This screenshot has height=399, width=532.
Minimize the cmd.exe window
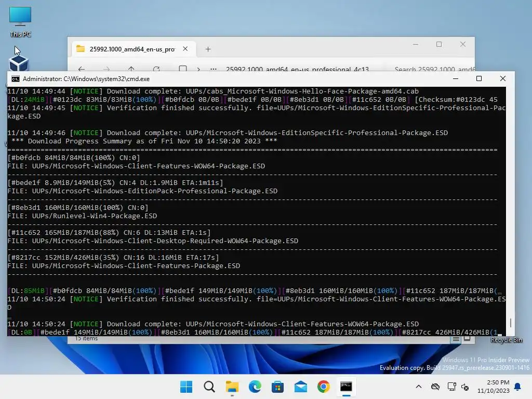coord(456,79)
